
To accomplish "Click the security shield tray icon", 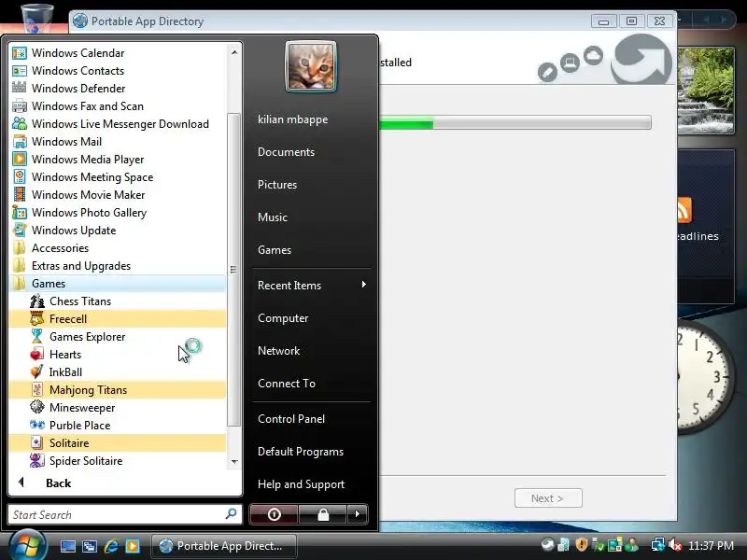I will pos(581,544).
